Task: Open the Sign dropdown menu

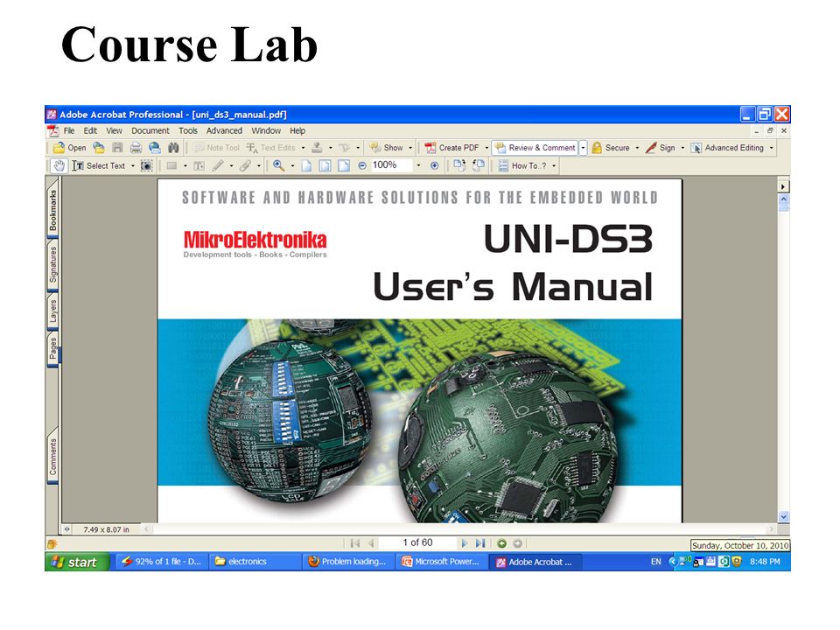Action: [682, 148]
